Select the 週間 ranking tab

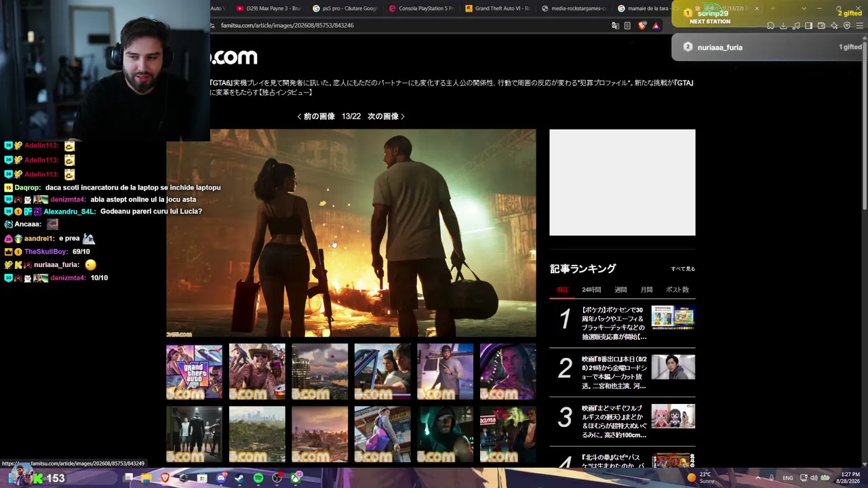point(620,290)
